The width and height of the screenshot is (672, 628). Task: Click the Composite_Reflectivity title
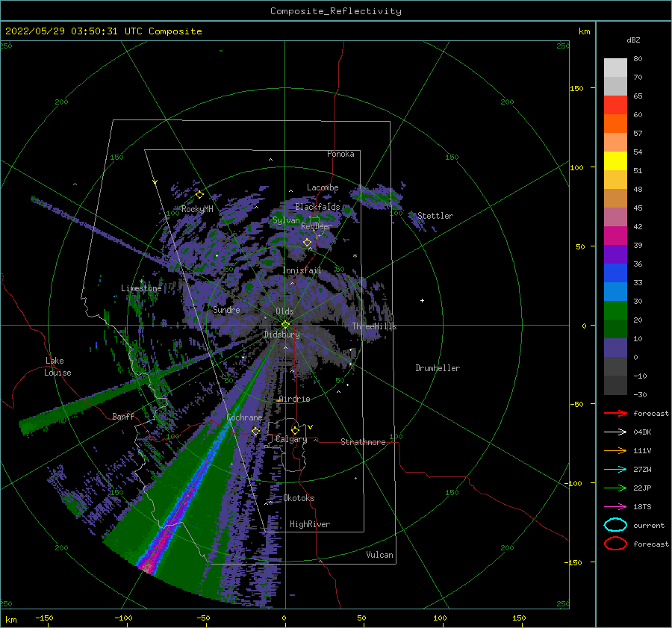(x=335, y=11)
